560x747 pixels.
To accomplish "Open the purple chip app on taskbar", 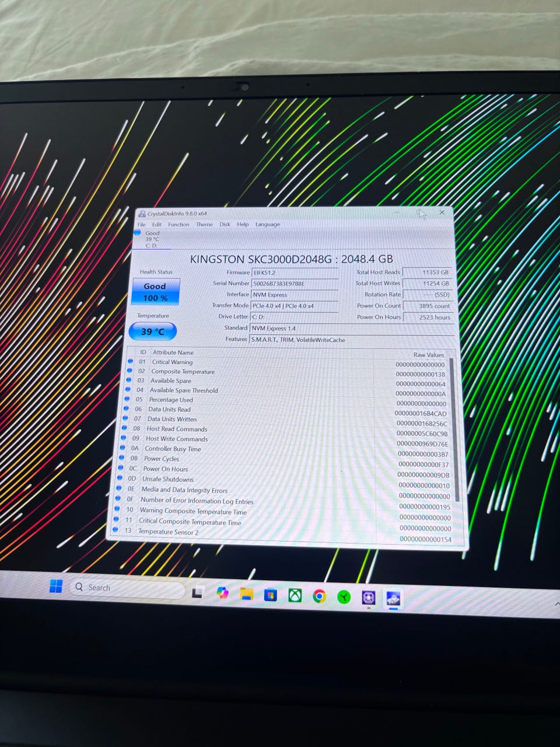I will (x=368, y=597).
